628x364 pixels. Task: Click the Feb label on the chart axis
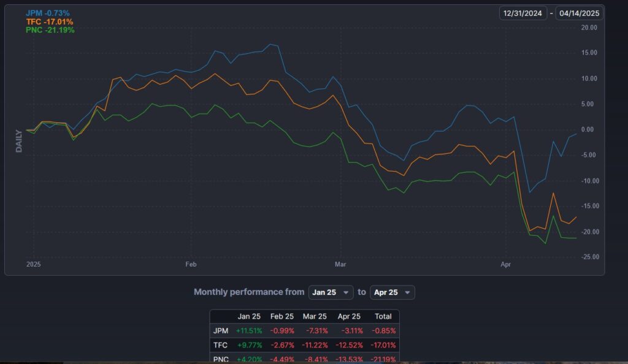point(190,265)
